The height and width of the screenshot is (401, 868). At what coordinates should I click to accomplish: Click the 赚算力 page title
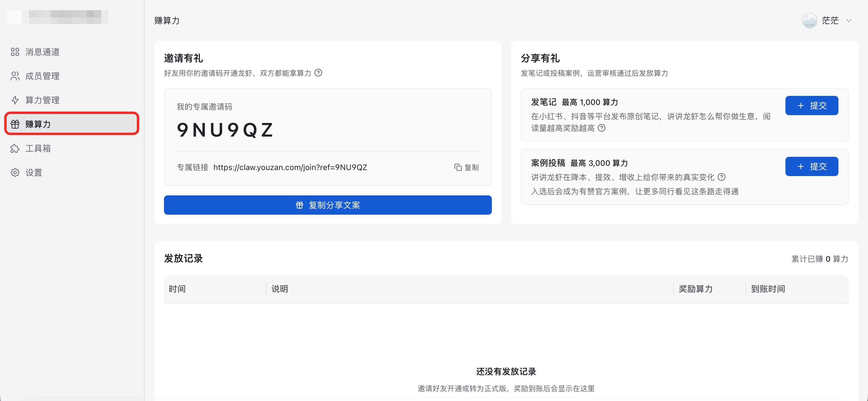(x=167, y=21)
